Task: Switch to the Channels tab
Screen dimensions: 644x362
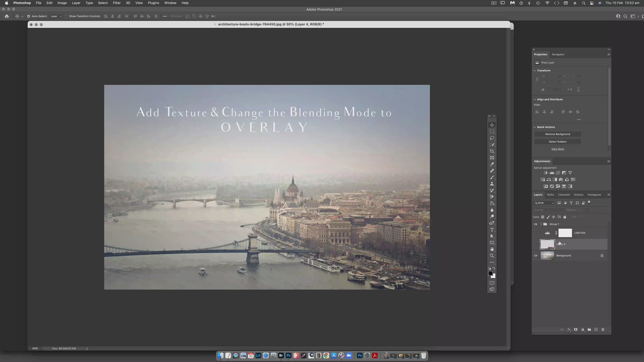Action: pos(564,195)
